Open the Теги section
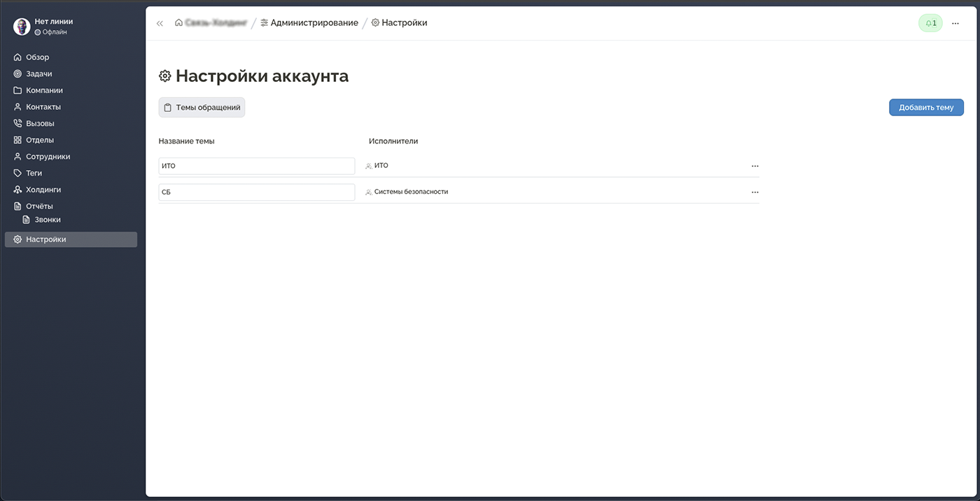The width and height of the screenshot is (980, 501). (34, 173)
